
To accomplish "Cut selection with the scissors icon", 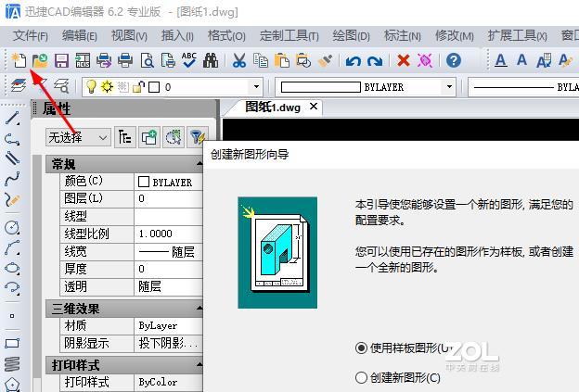I will point(238,60).
